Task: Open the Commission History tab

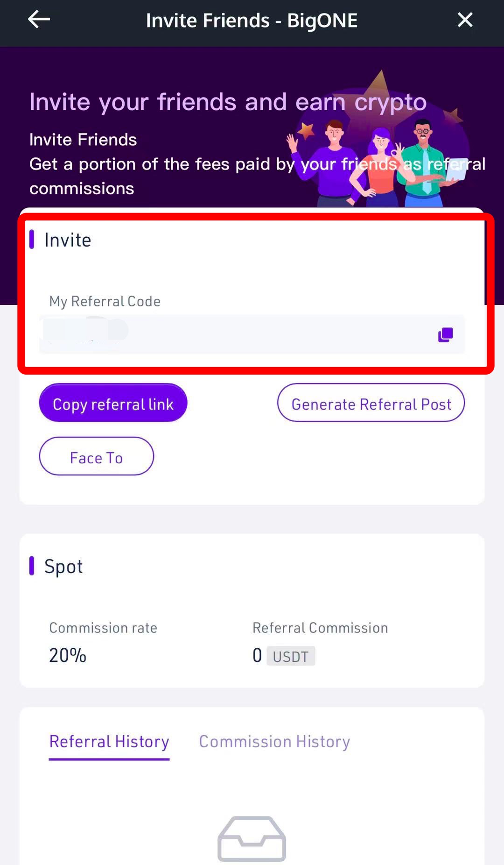Action: point(274,742)
